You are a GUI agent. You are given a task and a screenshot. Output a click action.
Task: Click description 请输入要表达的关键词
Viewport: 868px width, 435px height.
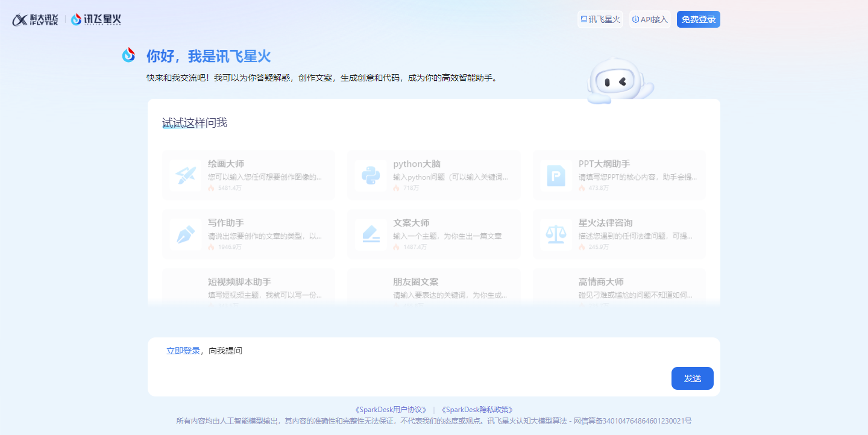point(450,295)
